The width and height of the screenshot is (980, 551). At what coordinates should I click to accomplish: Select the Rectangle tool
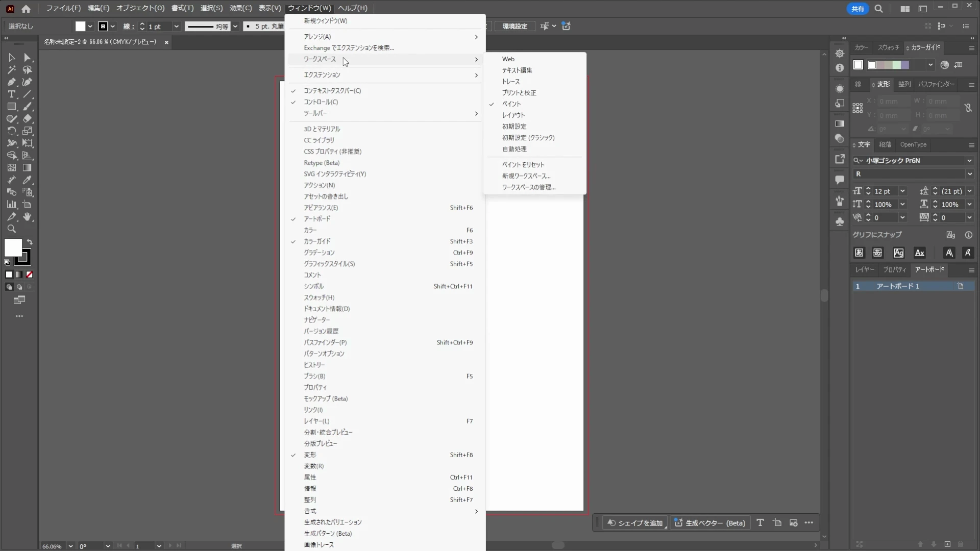11,107
